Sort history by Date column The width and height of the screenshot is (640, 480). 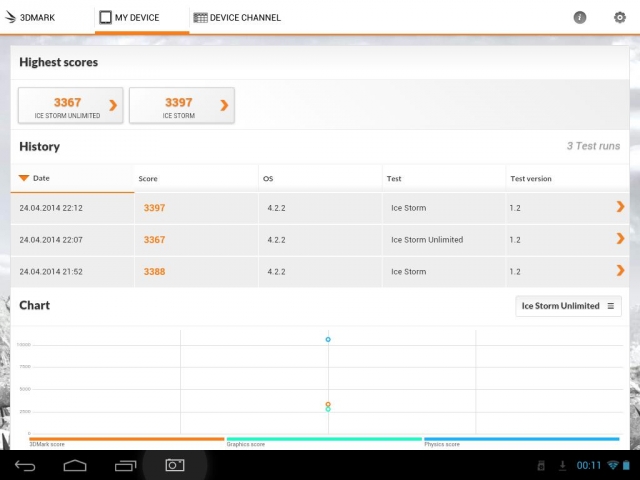[x=72, y=178]
